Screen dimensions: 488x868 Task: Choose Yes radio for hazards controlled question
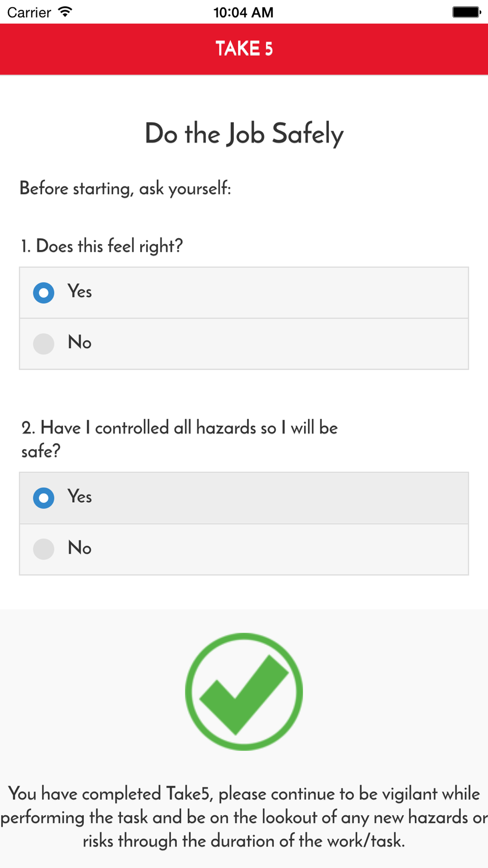pos(43,498)
